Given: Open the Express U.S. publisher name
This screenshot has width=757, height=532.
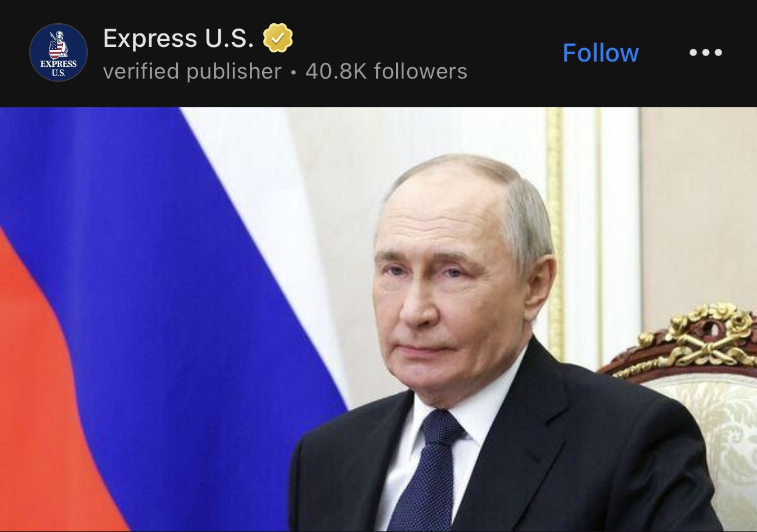Looking at the screenshot, I should click(179, 38).
